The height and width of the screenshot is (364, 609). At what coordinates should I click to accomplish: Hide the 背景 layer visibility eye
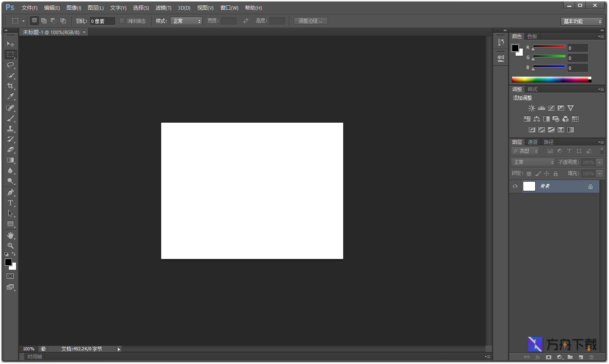click(515, 186)
